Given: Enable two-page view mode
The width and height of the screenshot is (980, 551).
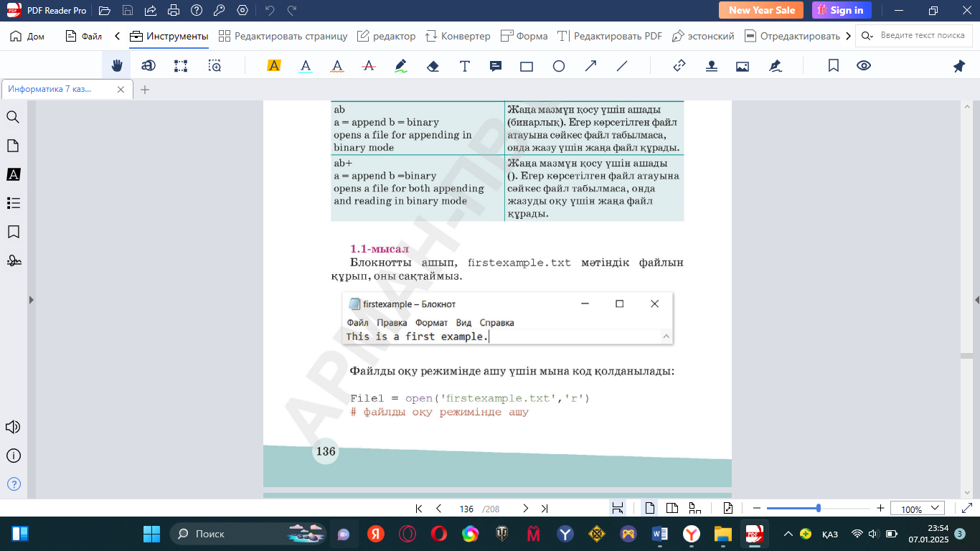Looking at the screenshot, I should pyautogui.click(x=672, y=508).
